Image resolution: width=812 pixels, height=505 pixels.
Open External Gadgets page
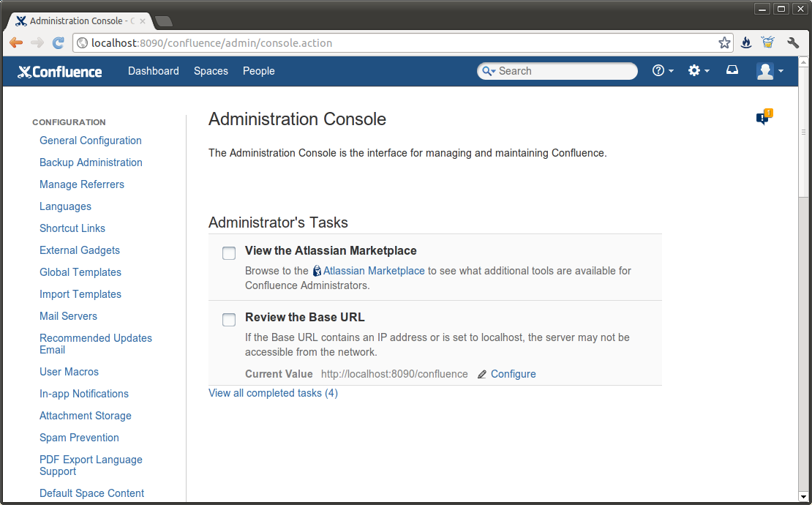[x=80, y=250]
